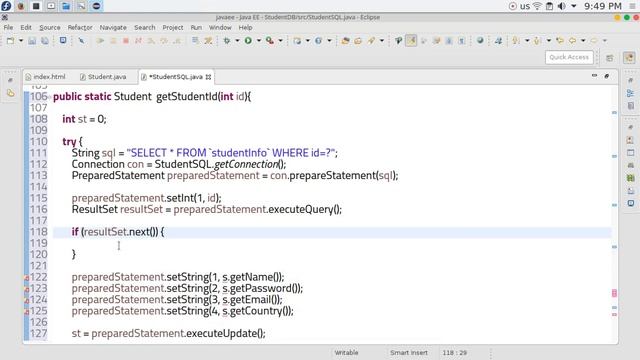Screen dimensions: 640x360
Task: Open the Search menu
Action: [x=144, y=27]
